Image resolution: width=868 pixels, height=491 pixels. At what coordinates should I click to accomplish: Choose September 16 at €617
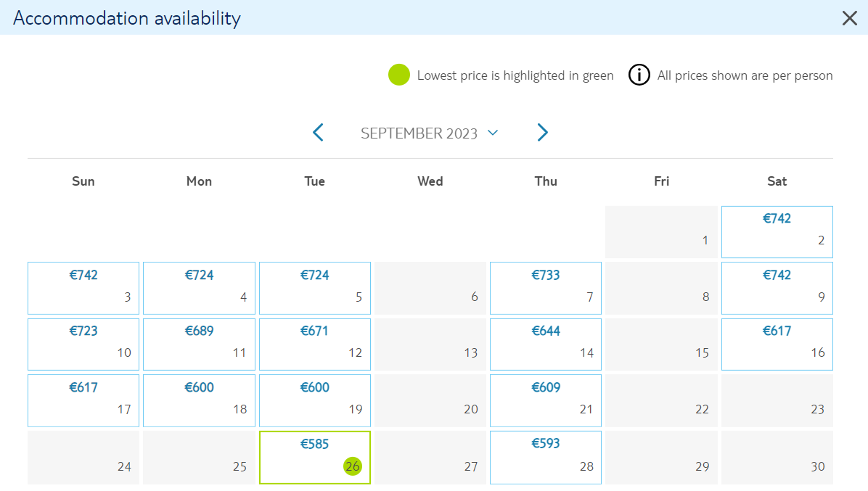pos(777,344)
